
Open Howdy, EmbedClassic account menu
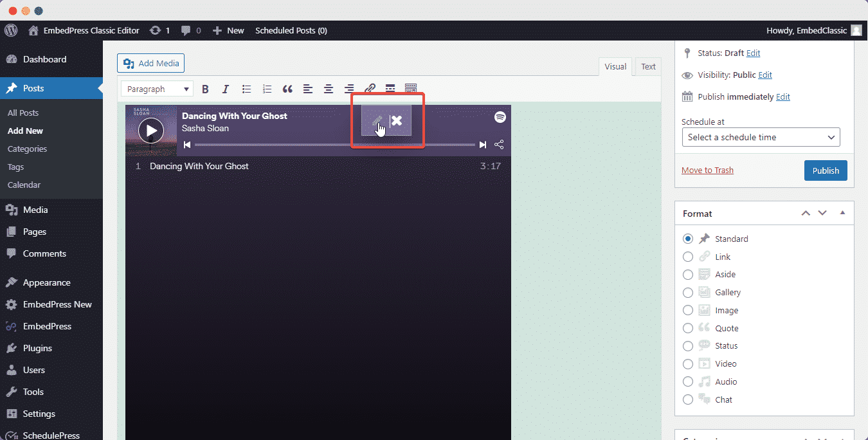[813, 30]
